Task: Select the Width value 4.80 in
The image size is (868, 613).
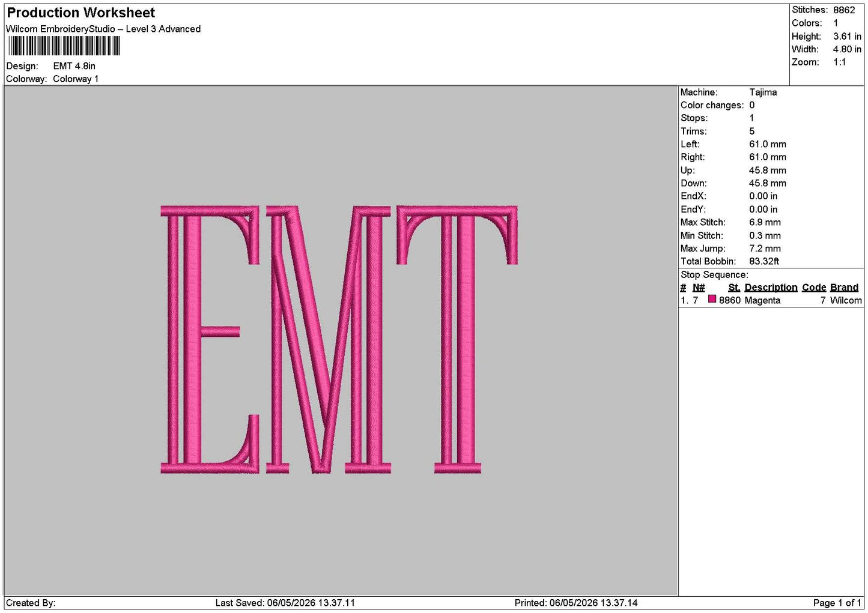Action: tap(847, 49)
